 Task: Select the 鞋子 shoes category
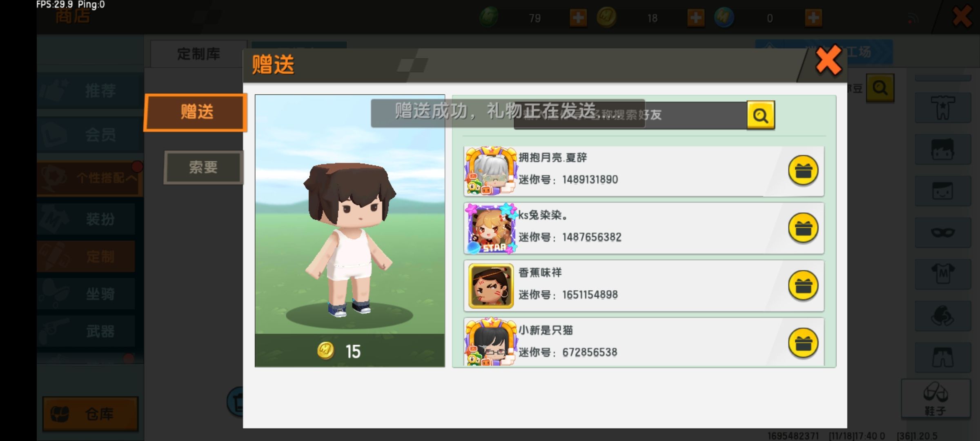(935, 399)
